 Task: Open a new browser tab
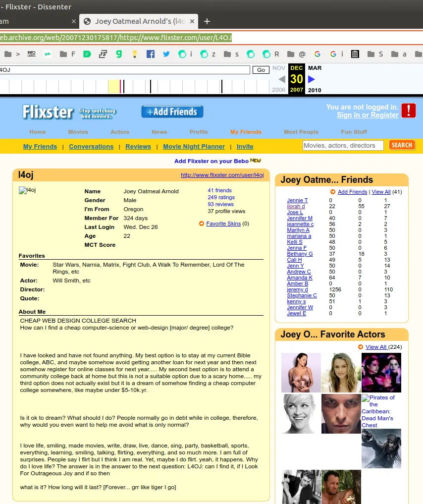coord(207,21)
